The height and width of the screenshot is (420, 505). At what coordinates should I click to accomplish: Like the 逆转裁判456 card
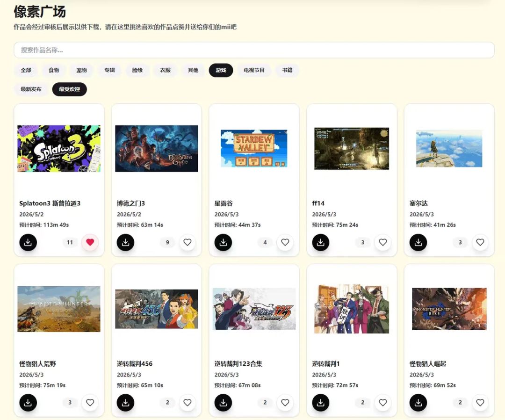click(x=188, y=403)
